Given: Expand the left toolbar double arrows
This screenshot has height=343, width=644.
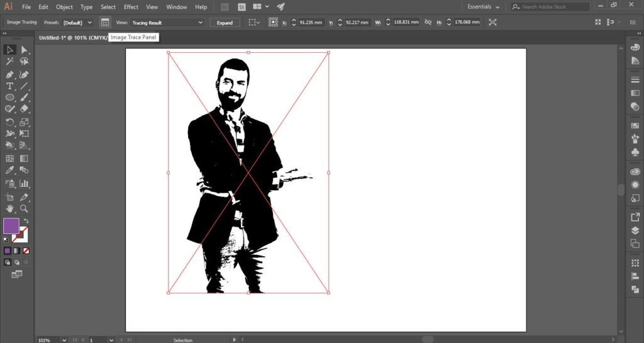Looking at the screenshot, I should pos(5,33).
